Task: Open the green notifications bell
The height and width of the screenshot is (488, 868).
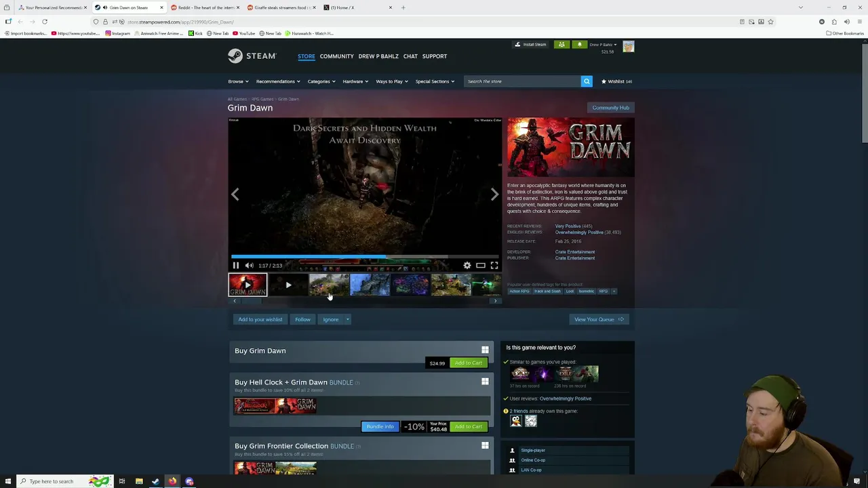Action: (579, 45)
